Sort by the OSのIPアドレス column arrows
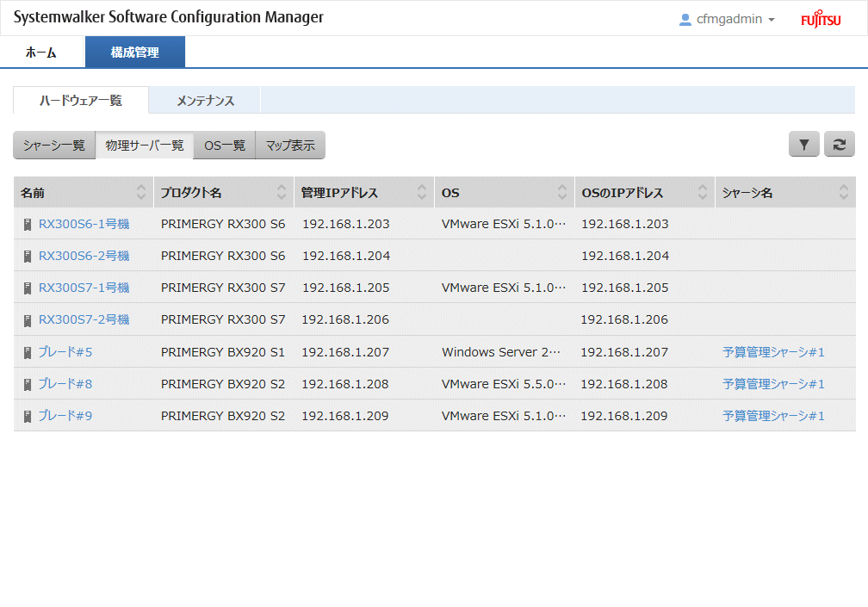 pos(703,192)
